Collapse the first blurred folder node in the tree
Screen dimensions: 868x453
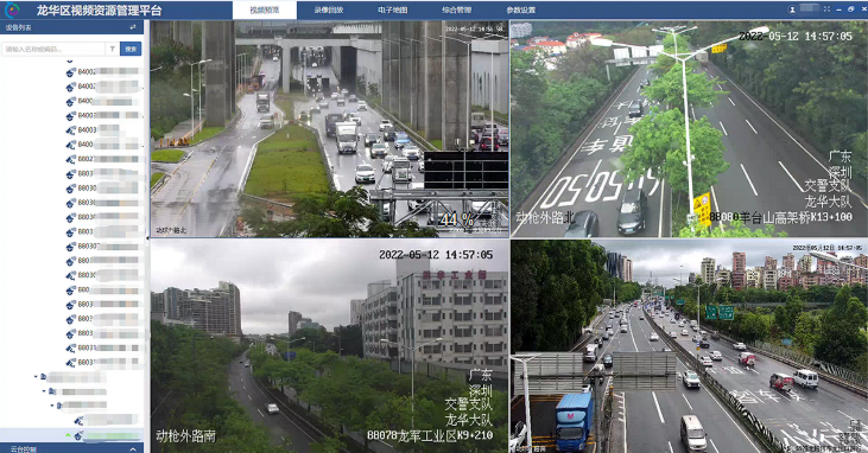pyautogui.click(x=36, y=376)
